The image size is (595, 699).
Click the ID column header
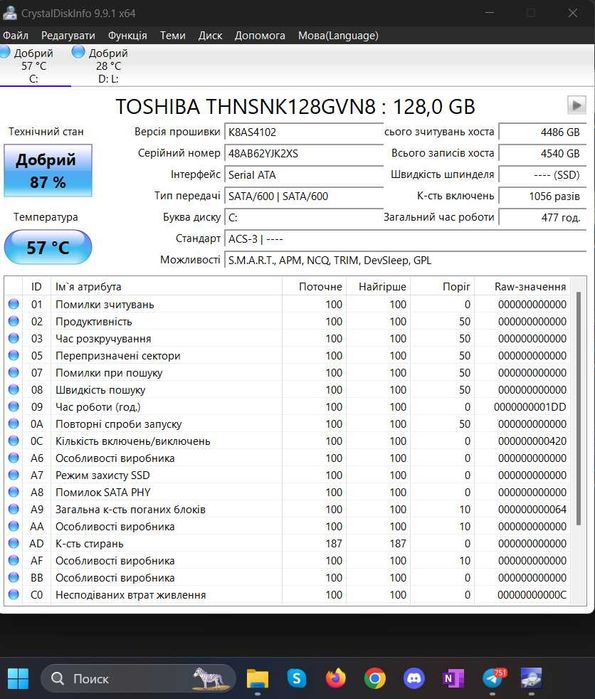point(36,287)
